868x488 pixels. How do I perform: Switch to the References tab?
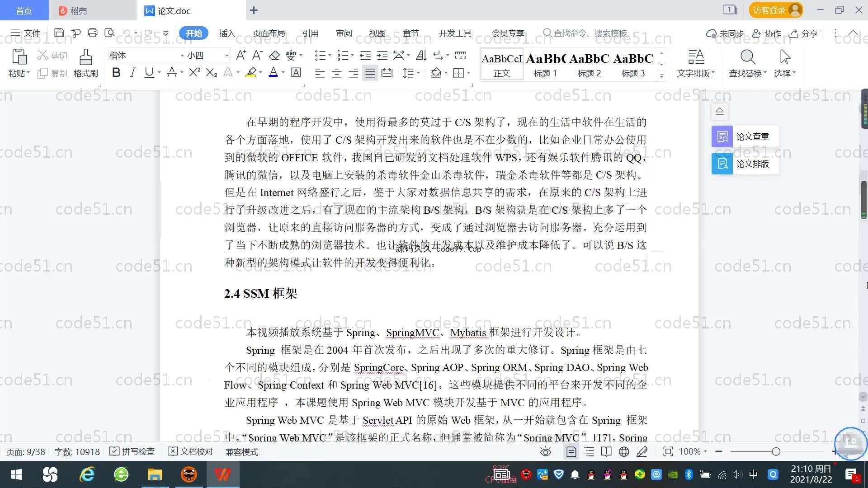pyautogui.click(x=310, y=33)
